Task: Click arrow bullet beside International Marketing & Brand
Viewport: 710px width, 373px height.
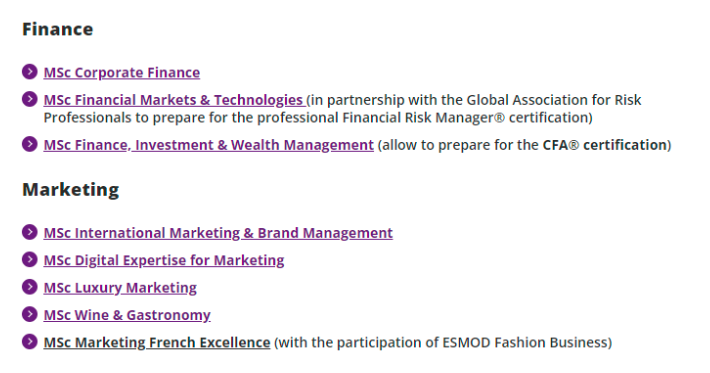Action: 29,232
